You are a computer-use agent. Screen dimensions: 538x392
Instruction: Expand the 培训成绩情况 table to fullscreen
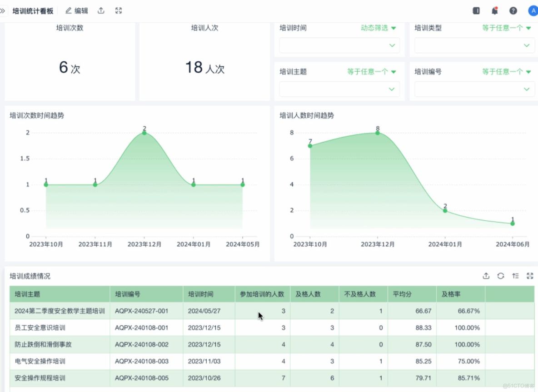point(530,276)
